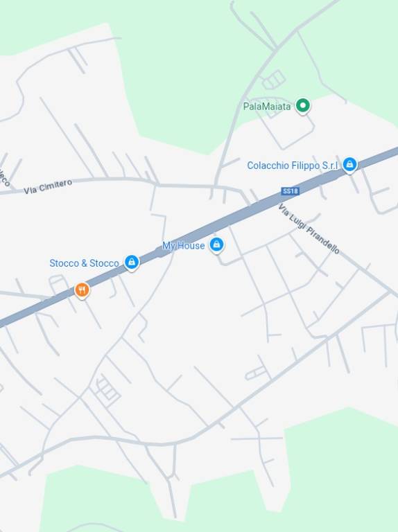The height and width of the screenshot is (532, 398).
Task: Select the PalaMaiata place name label
Action: (x=267, y=107)
